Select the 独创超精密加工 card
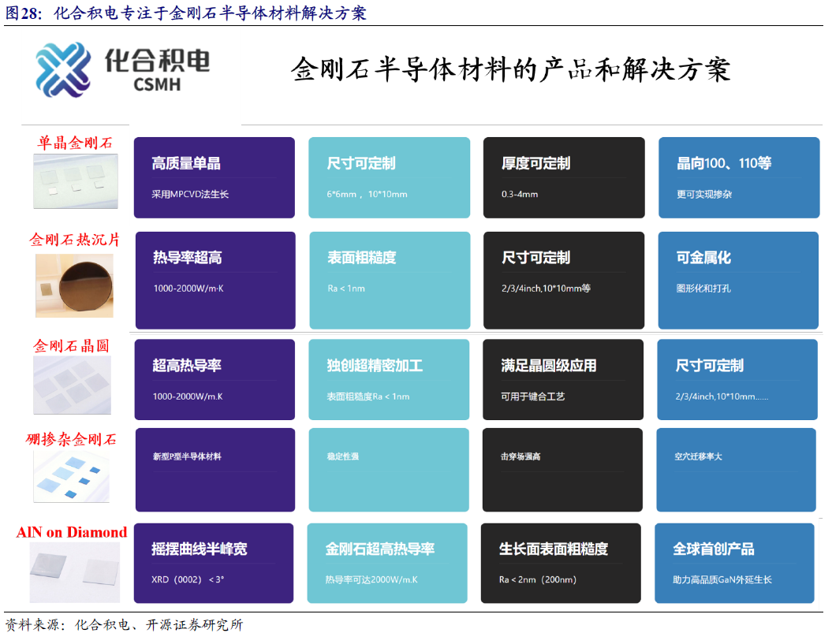The height and width of the screenshot is (644, 832). [389, 379]
